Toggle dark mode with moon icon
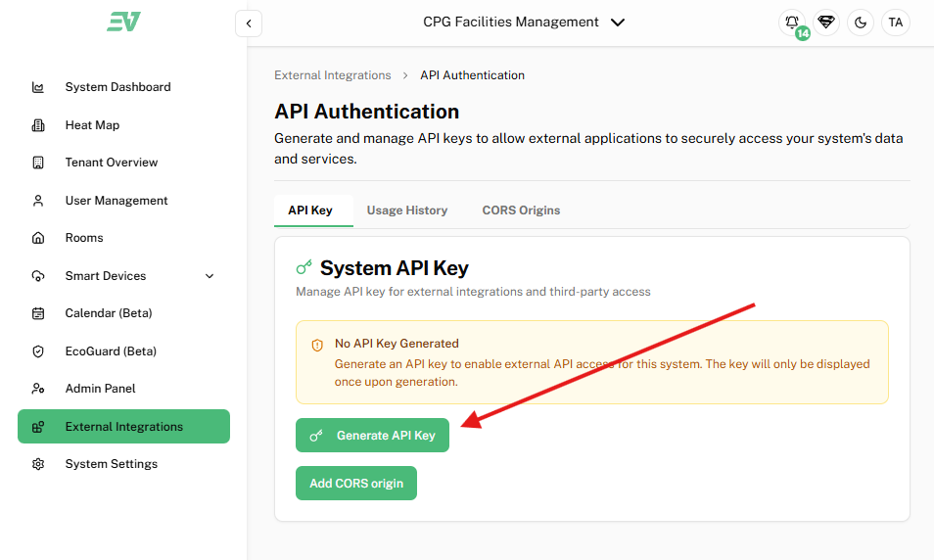Viewport: 934px width, 560px height. click(861, 23)
